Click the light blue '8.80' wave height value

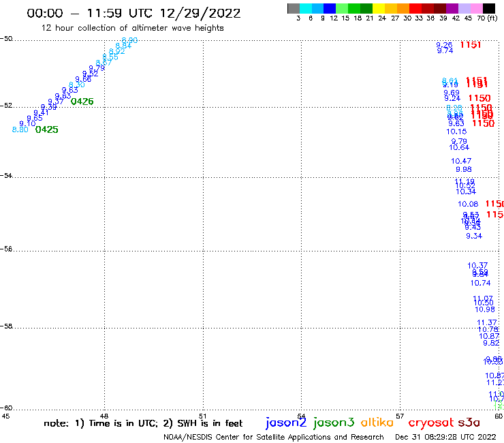[20, 129]
